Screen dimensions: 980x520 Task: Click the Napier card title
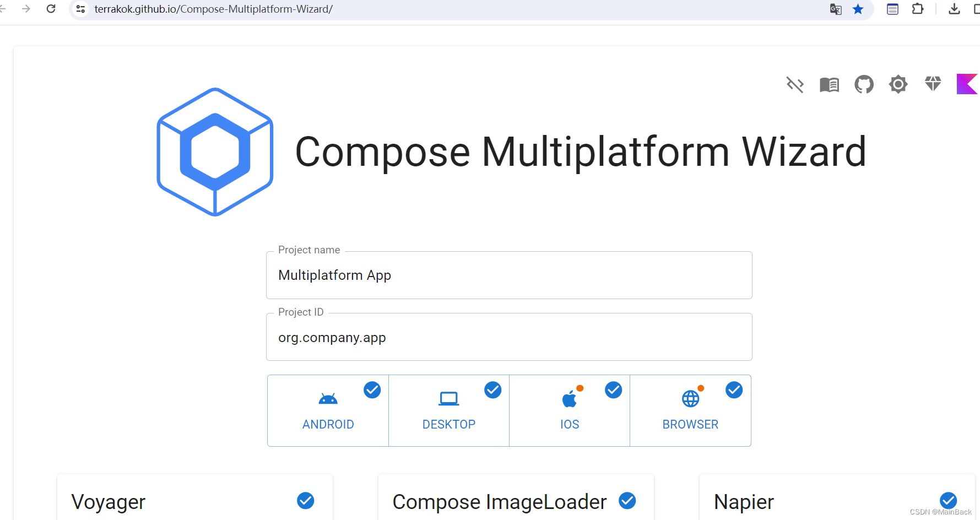pos(744,502)
